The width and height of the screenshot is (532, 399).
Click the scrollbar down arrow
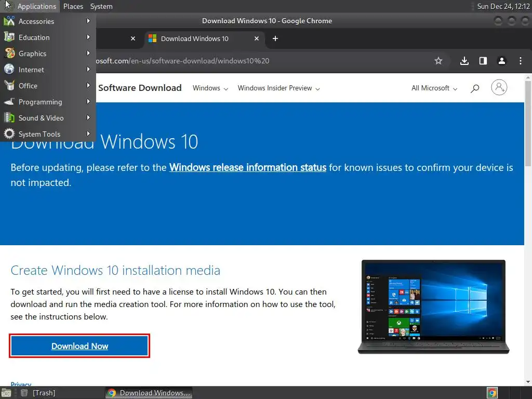click(x=528, y=382)
